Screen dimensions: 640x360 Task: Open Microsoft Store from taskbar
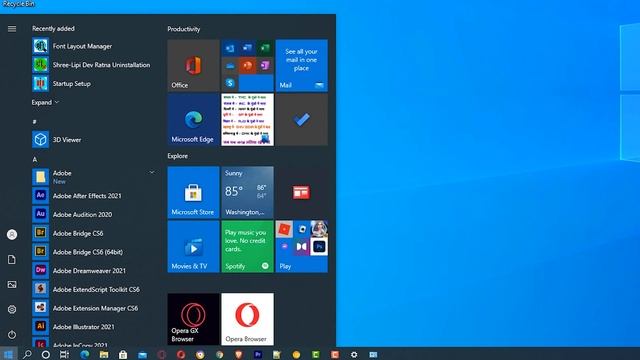click(123, 354)
